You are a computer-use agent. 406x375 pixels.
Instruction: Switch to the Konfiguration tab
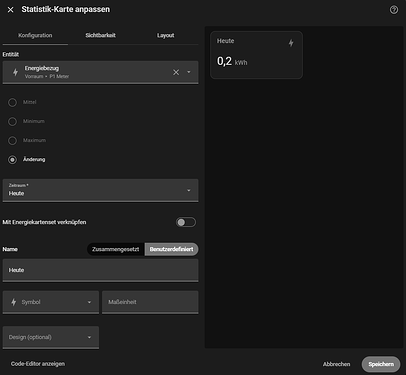coord(35,35)
